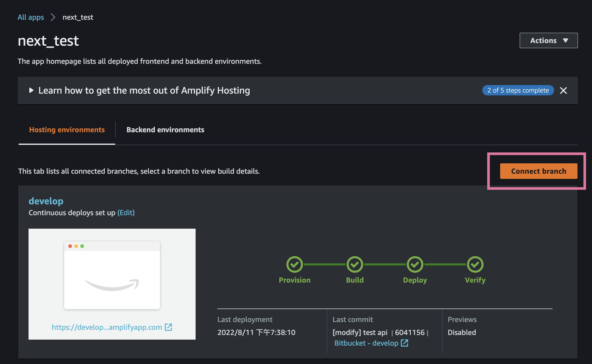This screenshot has height=364, width=592.
Task: Click the Build step checkmark icon
Action: 355,264
